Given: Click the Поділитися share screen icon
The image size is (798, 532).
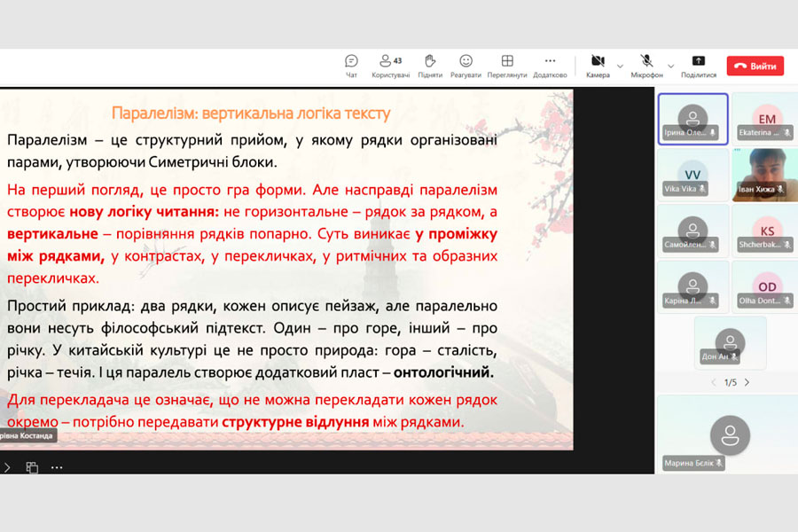Looking at the screenshot, I should click(x=698, y=66).
